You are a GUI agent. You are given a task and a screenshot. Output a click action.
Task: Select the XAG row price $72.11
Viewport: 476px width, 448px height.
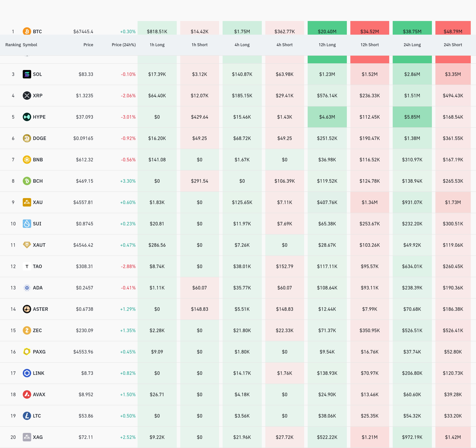pyautogui.click(x=86, y=437)
